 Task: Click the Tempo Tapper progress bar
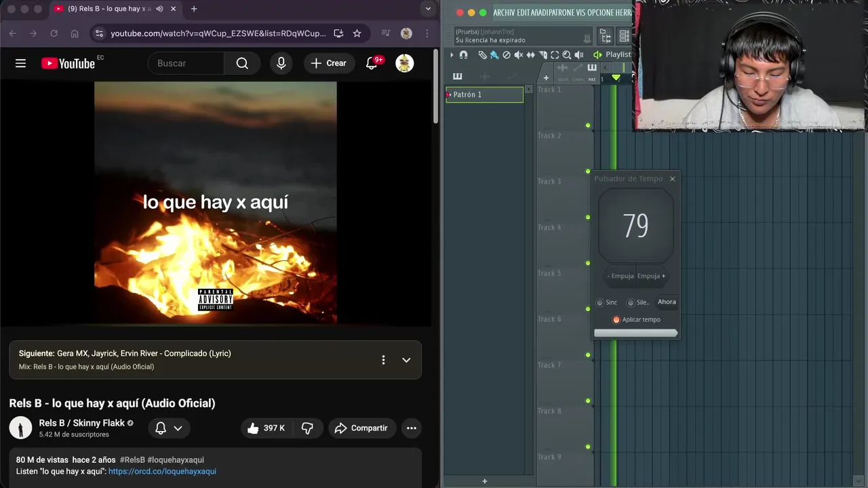[636, 333]
